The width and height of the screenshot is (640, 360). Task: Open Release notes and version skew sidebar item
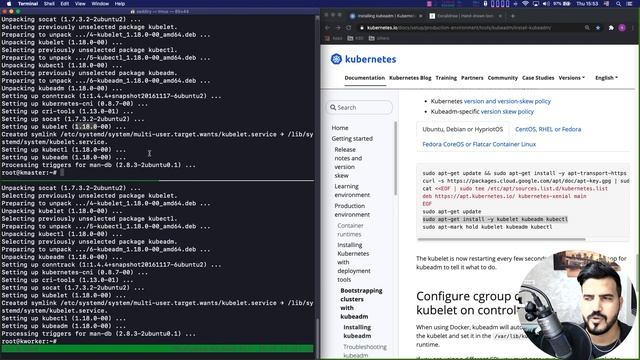pyautogui.click(x=348, y=162)
